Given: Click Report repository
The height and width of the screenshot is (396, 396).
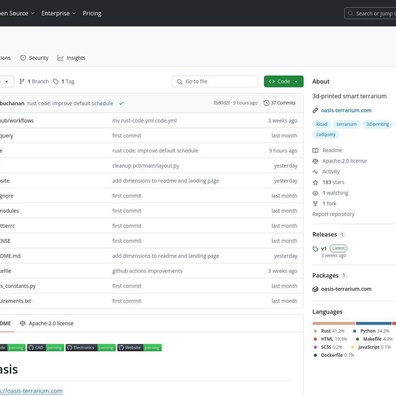Looking at the screenshot, I should [x=333, y=214].
